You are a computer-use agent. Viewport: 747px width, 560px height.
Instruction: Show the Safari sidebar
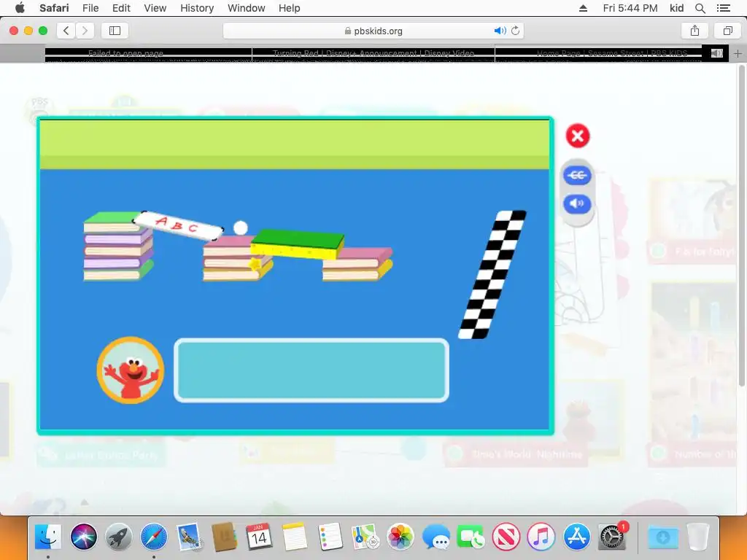coord(115,31)
